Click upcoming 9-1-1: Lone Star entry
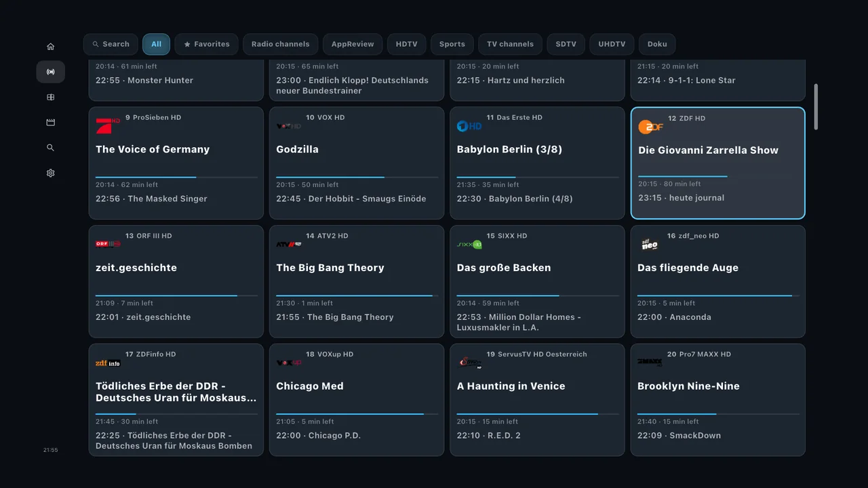 [x=686, y=80]
